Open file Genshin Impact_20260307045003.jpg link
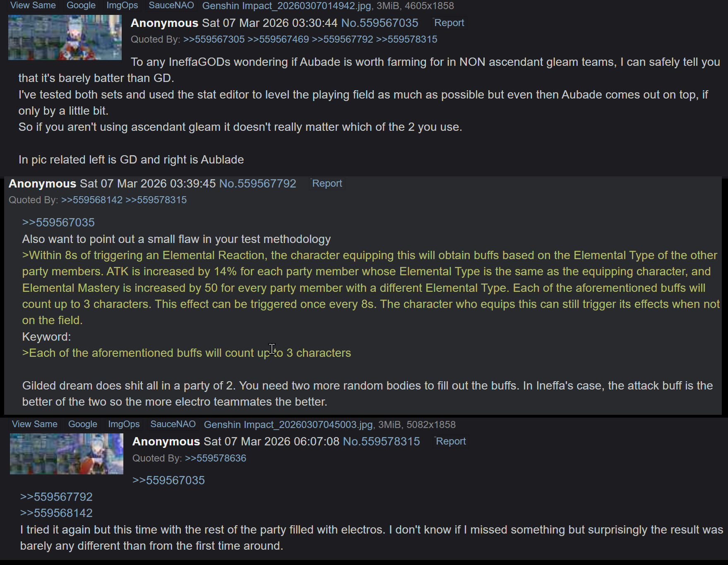The width and height of the screenshot is (728, 565). pyautogui.click(x=288, y=425)
